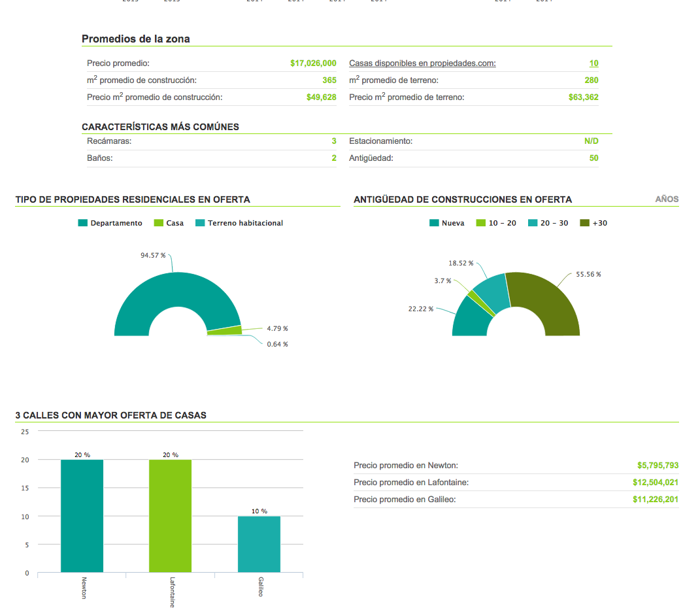The image size is (700, 616).
Task: Toggle the Nueva legend item
Action: [447, 223]
